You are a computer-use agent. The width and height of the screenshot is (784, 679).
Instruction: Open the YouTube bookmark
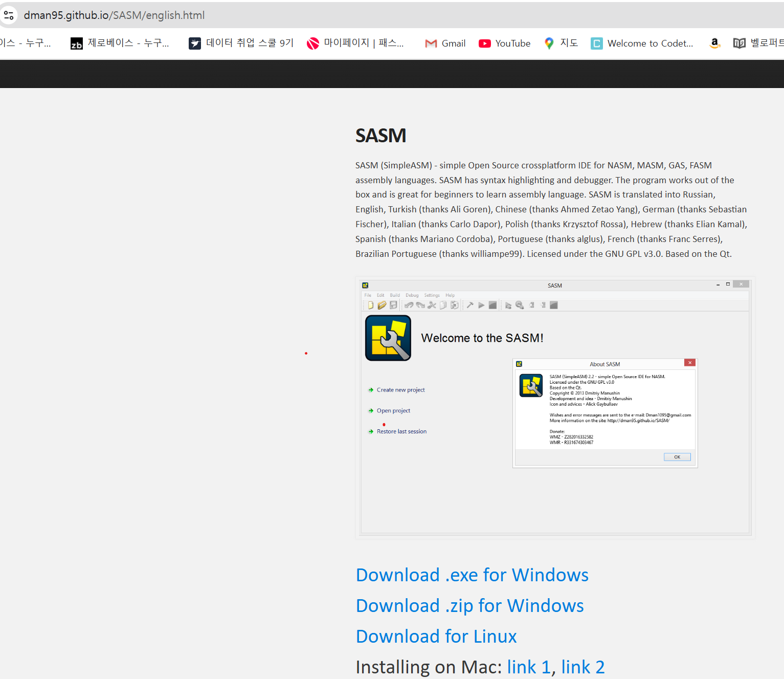click(504, 43)
